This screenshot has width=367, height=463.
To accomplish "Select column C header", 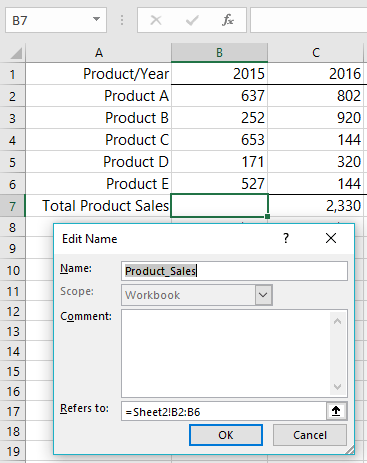I will coord(316,53).
